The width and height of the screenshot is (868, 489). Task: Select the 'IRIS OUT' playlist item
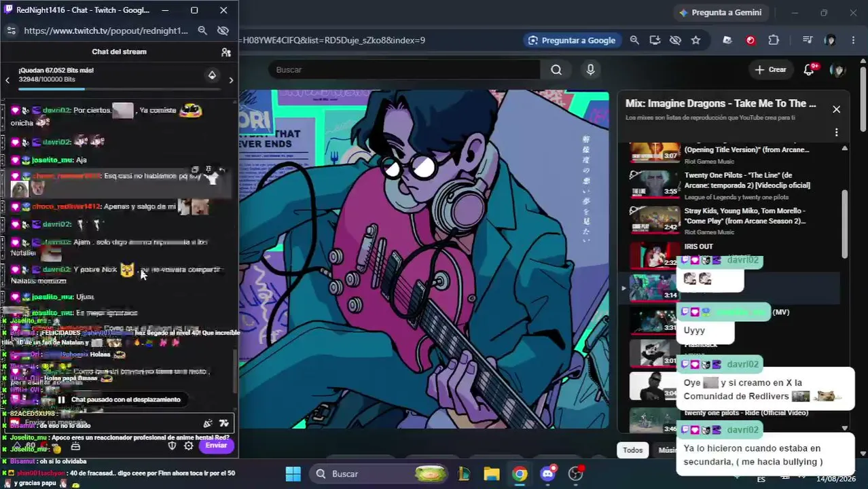click(729, 255)
